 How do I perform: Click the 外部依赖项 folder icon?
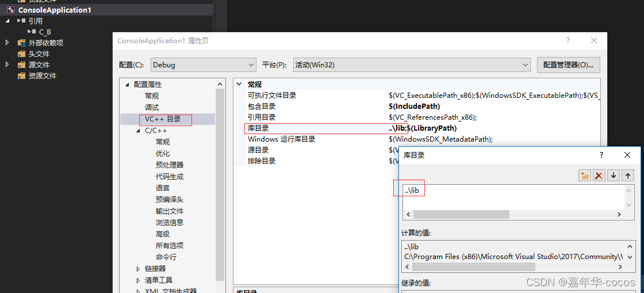(x=21, y=43)
